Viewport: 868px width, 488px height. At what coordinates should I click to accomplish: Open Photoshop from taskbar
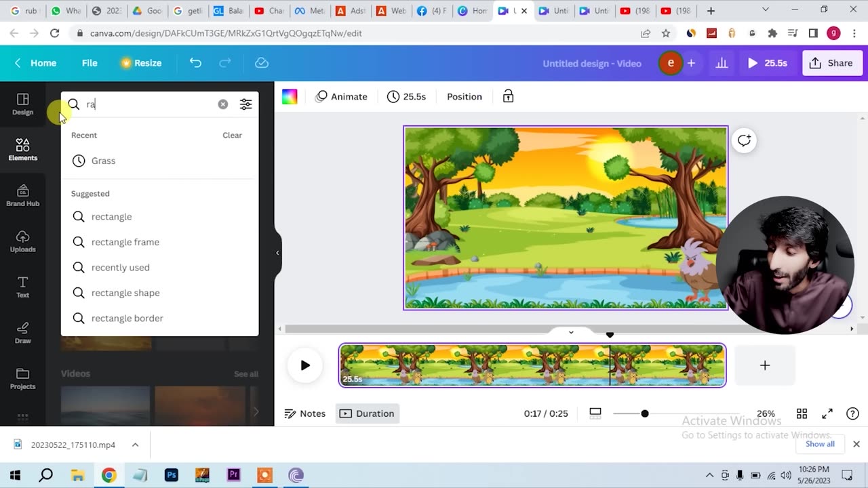tap(171, 475)
